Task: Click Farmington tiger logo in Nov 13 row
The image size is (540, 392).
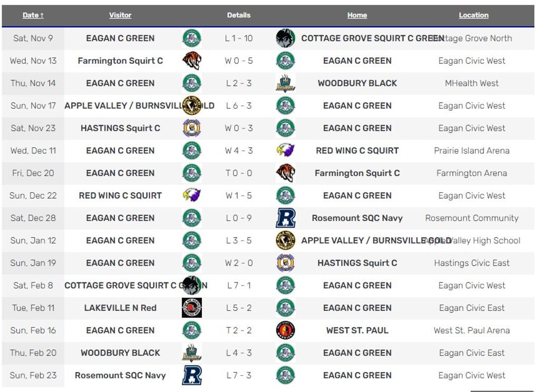Action: click(x=191, y=61)
